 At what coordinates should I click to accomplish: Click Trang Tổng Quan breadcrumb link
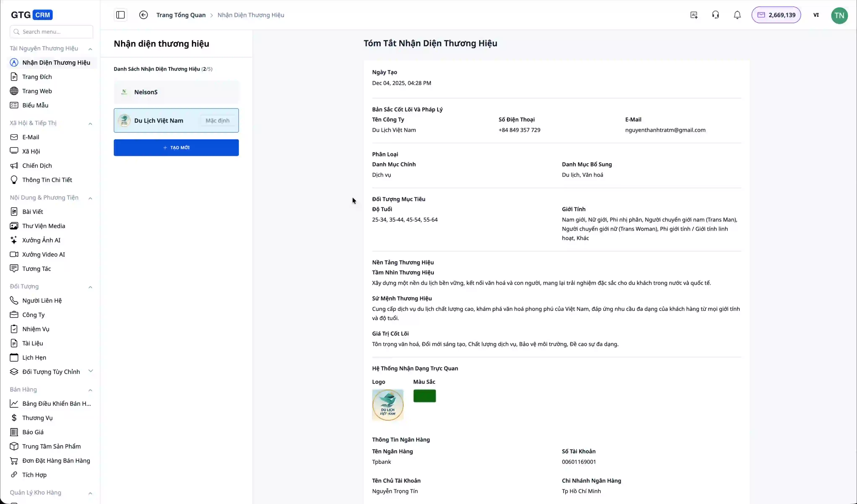[x=180, y=15]
